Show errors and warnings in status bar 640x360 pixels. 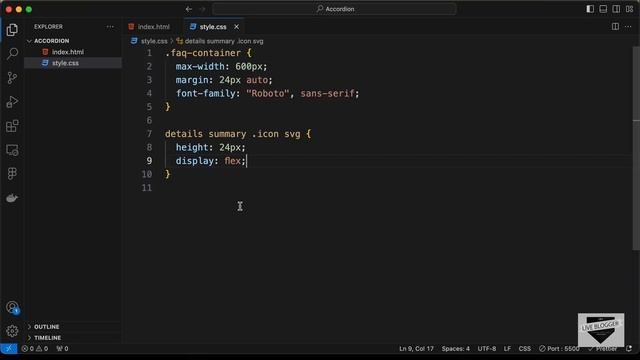(35, 349)
